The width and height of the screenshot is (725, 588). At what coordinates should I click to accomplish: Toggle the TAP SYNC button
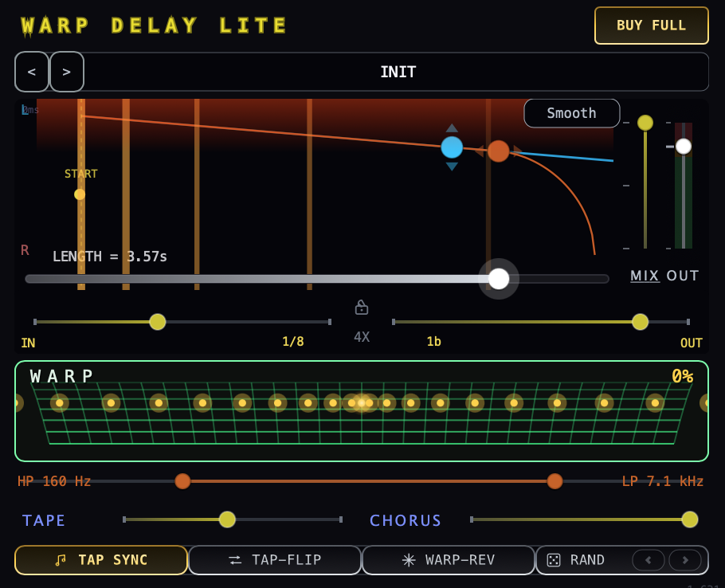pyautogui.click(x=101, y=560)
